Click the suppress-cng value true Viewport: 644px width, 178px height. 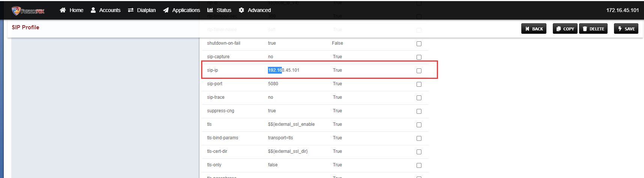pyautogui.click(x=272, y=111)
